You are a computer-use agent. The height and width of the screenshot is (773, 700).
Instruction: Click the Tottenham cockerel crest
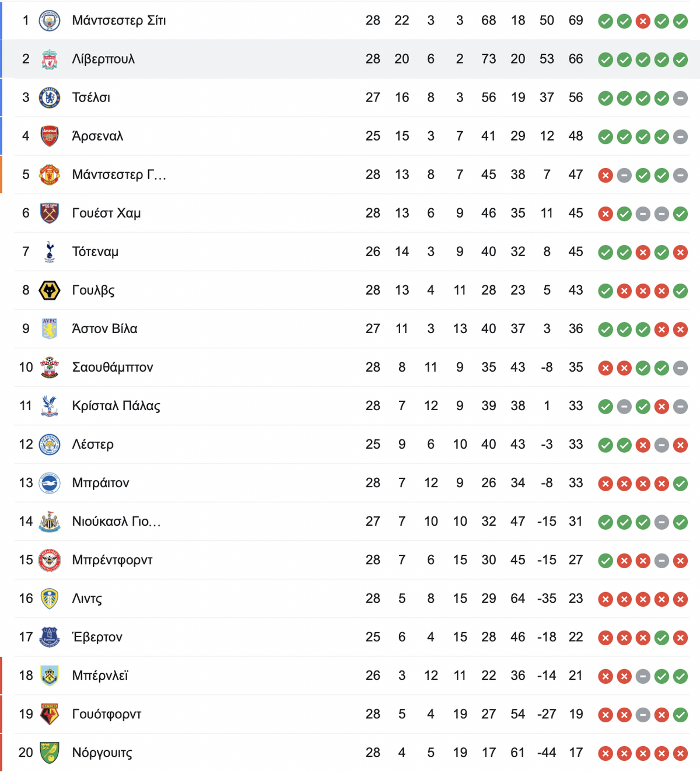coord(50,251)
